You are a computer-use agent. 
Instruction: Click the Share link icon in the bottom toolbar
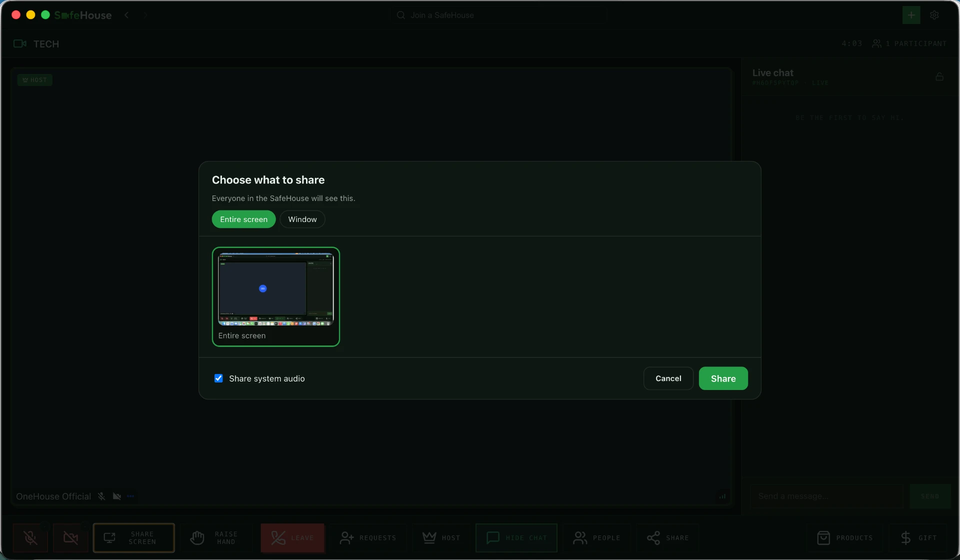tap(667, 538)
